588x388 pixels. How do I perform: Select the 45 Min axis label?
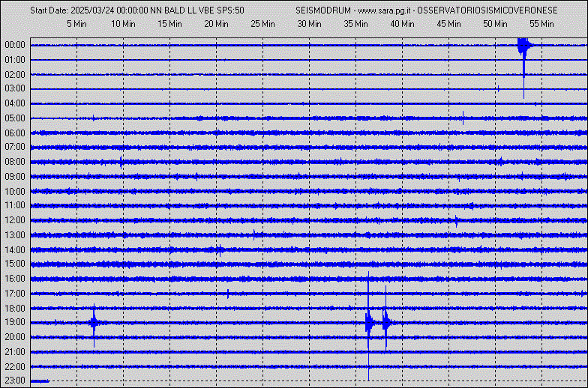[448, 24]
